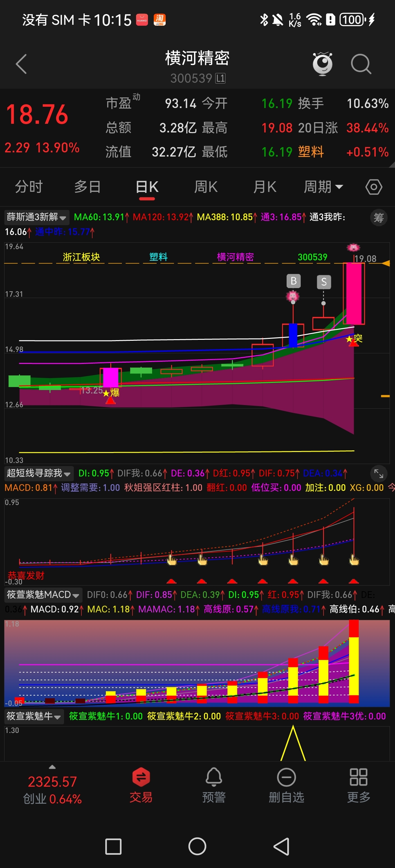Tap the pink flower icon above last candle
The height and width of the screenshot is (868, 395).
pyautogui.click(x=353, y=248)
